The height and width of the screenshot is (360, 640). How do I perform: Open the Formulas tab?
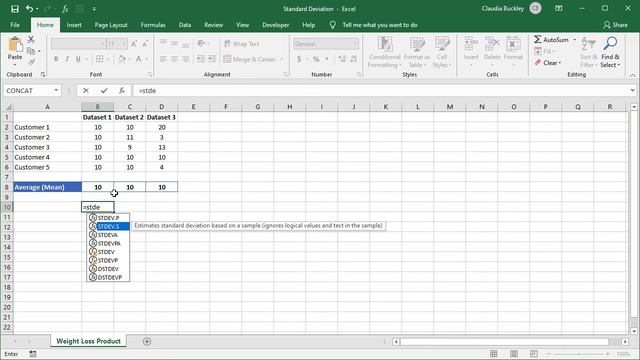153,25
